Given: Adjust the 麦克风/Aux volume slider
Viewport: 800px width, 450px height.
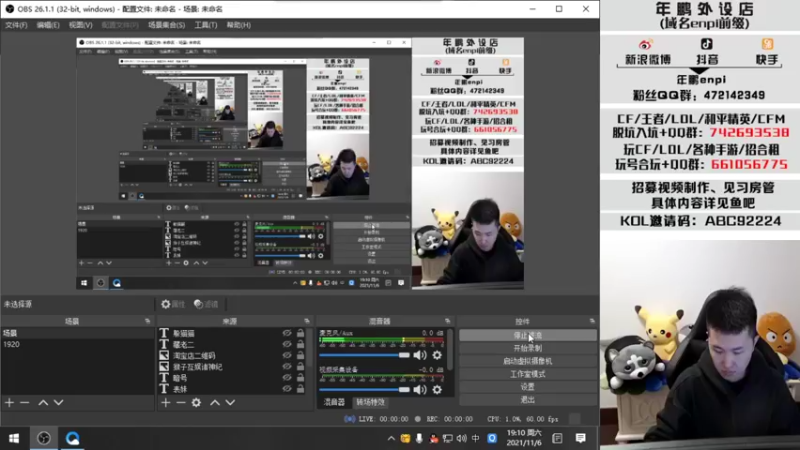Looking at the screenshot, I should click(364, 355).
